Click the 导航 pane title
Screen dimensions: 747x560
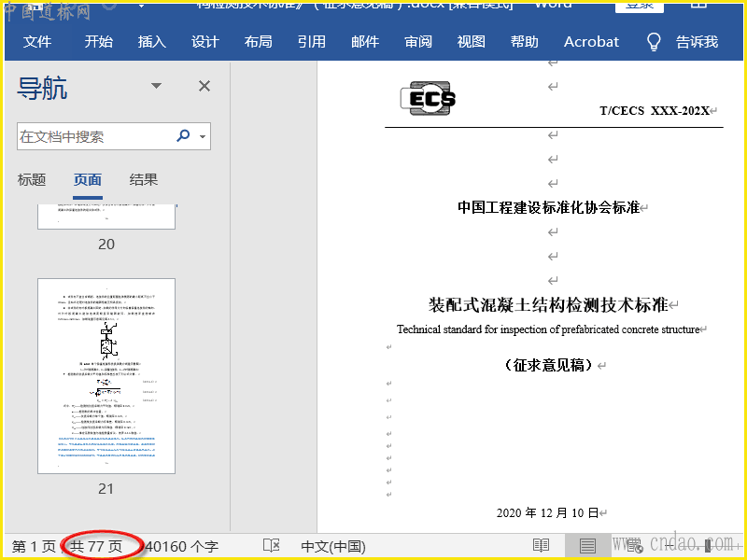click(x=42, y=89)
